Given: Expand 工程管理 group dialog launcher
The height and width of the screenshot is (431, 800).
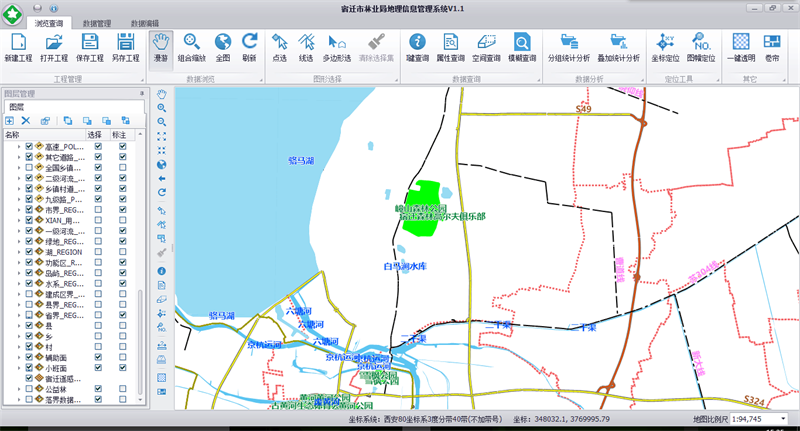Looking at the screenshot, I should click(x=142, y=80).
